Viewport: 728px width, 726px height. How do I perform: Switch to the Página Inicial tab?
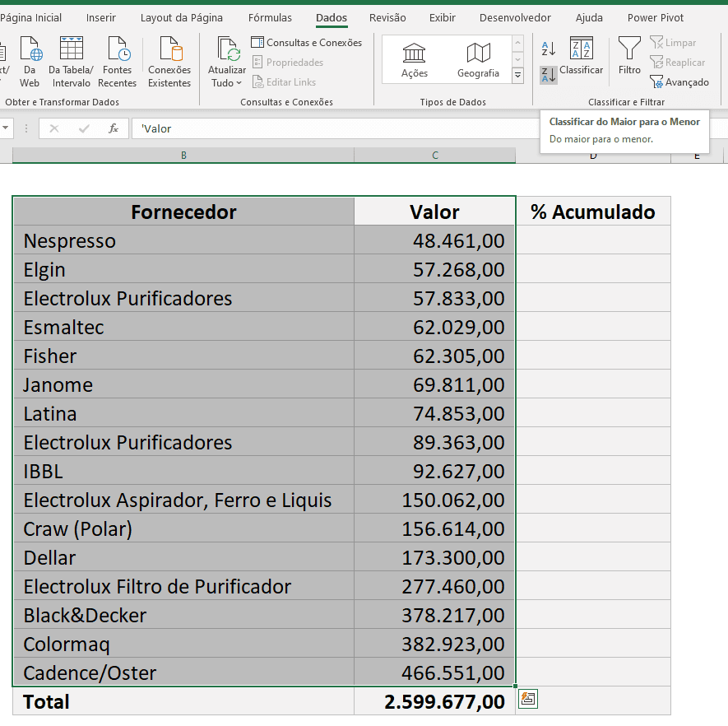click(31, 17)
